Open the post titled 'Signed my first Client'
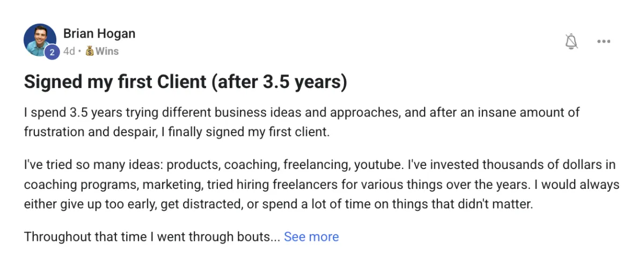This screenshot has height=257, width=644. click(185, 82)
